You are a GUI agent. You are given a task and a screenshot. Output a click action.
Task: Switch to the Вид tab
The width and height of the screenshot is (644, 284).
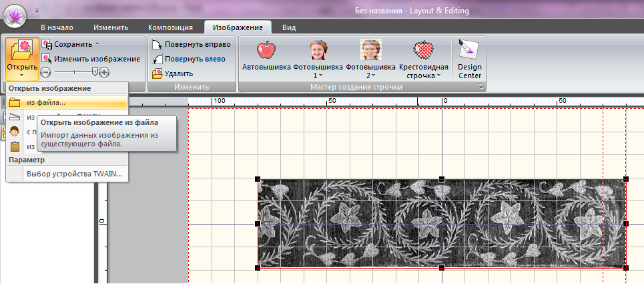point(289,27)
